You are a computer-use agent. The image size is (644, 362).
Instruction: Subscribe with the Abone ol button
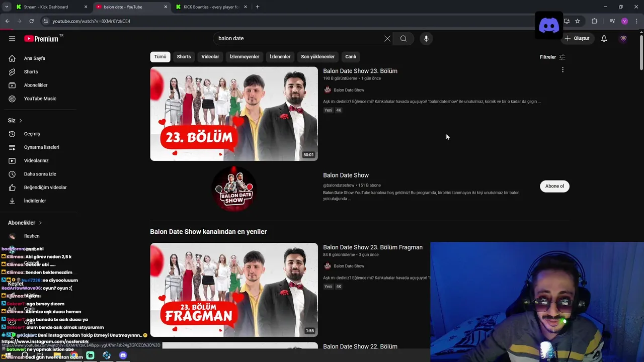coord(554,186)
